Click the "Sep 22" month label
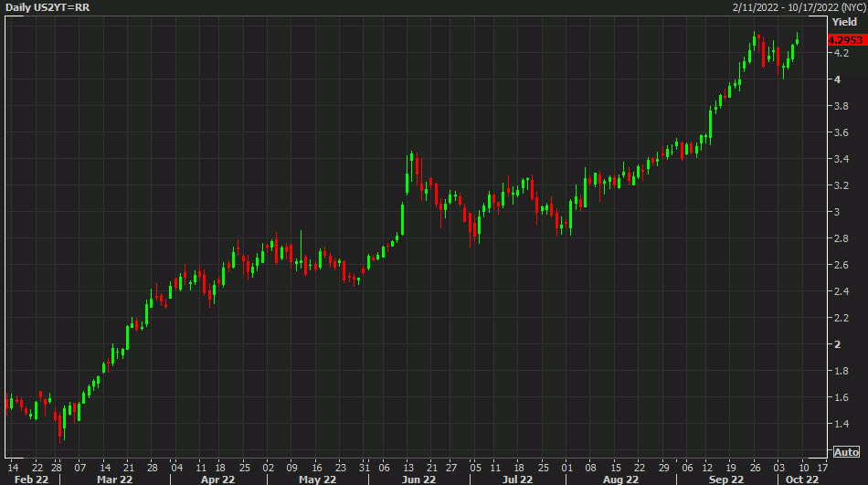868x485 pixels. pyautogui.click(x=726, y=480)
